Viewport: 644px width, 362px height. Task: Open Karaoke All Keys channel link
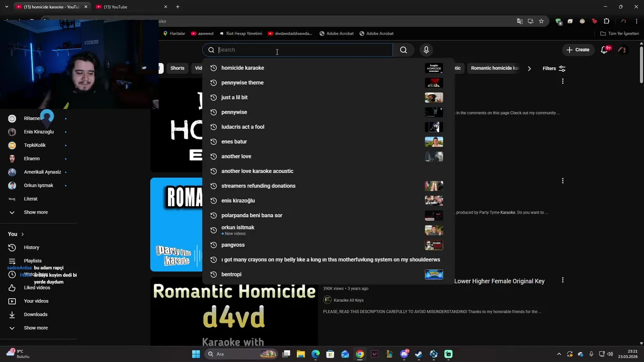point(348,300)
